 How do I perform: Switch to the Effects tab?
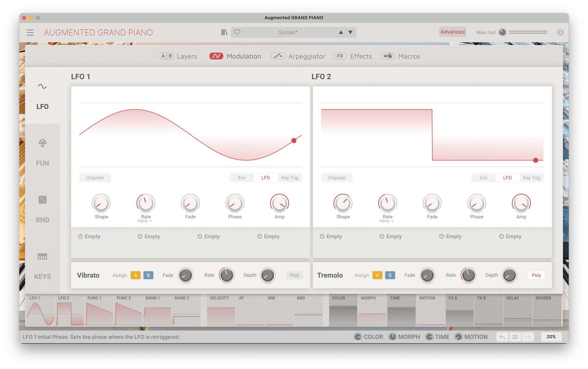coord(352,56)
